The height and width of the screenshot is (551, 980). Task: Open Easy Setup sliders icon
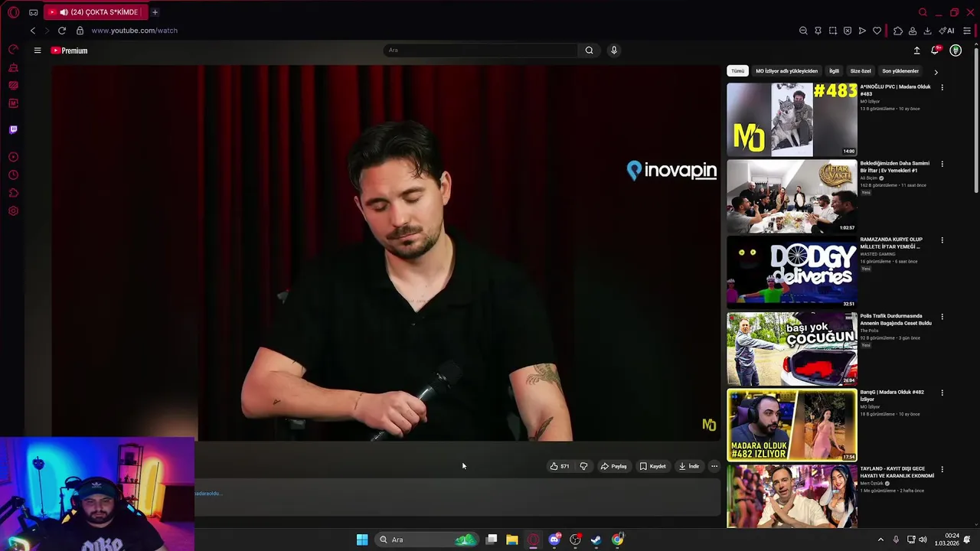pyautogui.click(x=967, y=31)
